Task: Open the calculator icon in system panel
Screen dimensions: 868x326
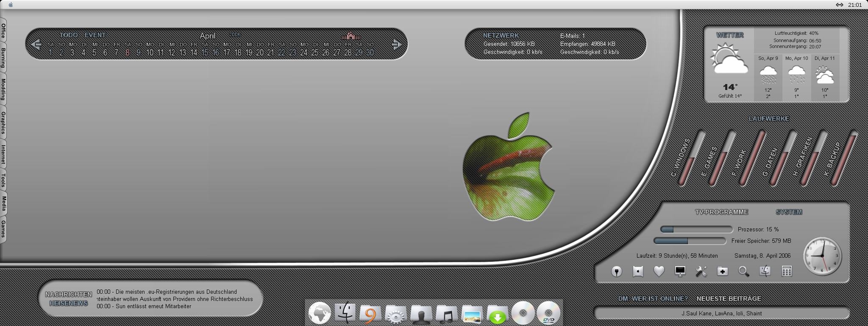Action: click(x=787, y=271)
